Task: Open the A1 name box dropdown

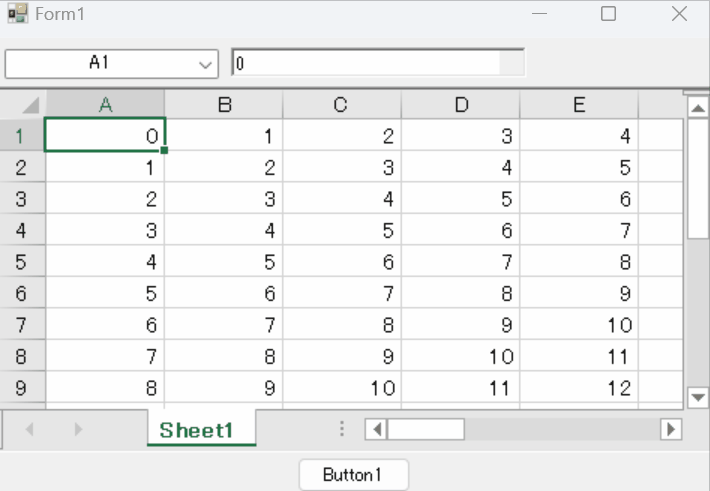Action: (206, 64)
